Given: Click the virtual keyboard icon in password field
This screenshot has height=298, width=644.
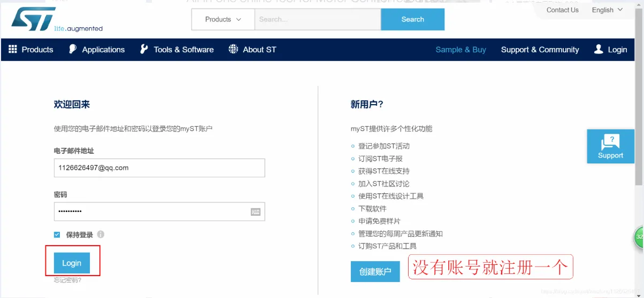Looking at the screenshot, I should pyautogui.click(x=256, y=212).
